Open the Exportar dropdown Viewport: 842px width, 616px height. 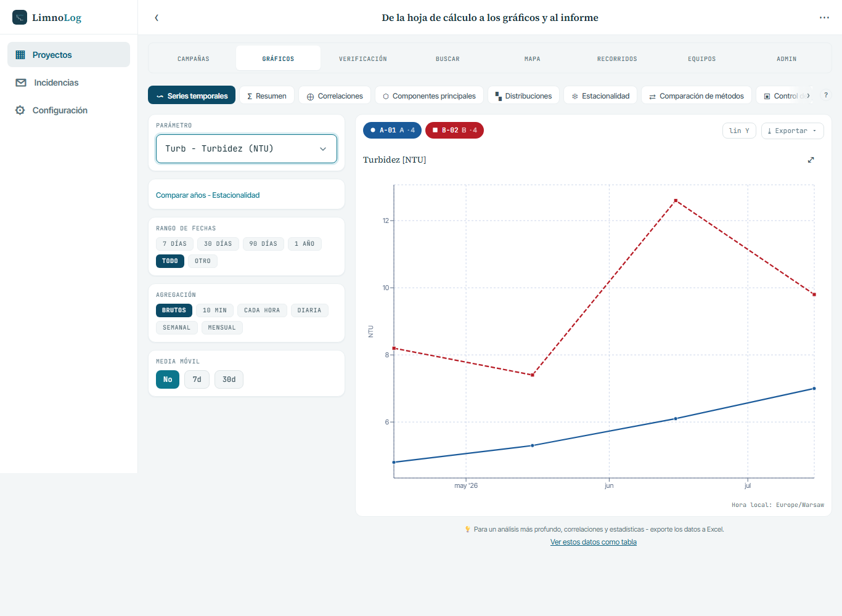tap(793, 131)
